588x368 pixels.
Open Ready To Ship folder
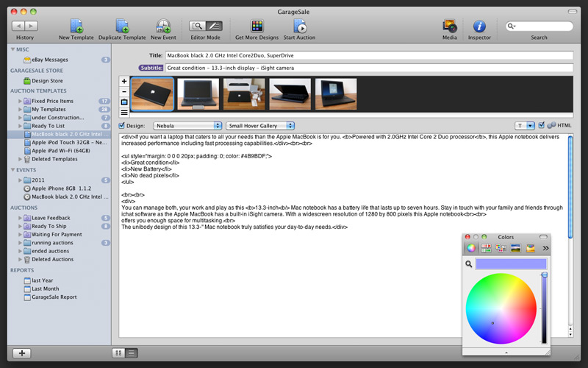pyautogui.click(x=49, y=226)
